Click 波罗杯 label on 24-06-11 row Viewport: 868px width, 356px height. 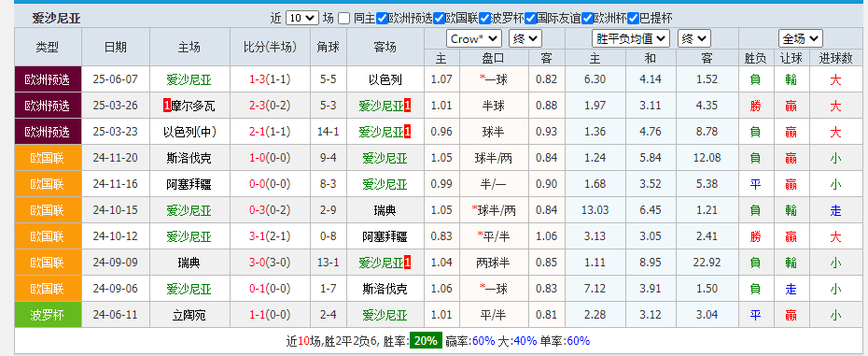coord(48,316)
